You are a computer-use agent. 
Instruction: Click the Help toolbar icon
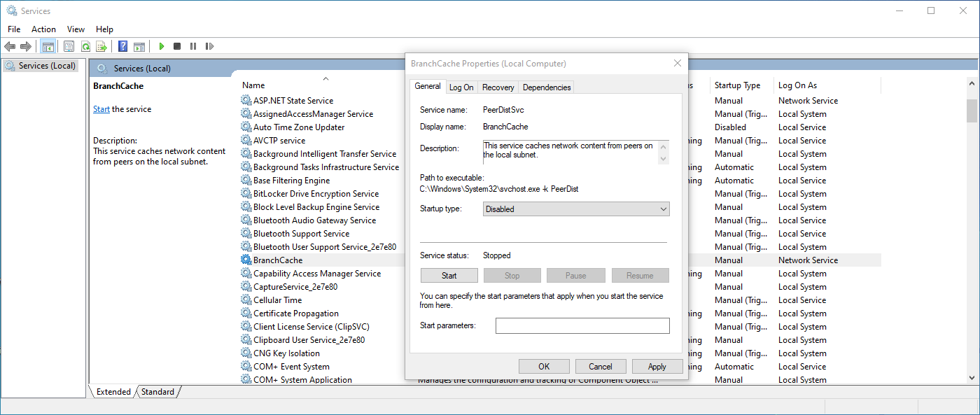pyautogui.click(x=122, y=46)
